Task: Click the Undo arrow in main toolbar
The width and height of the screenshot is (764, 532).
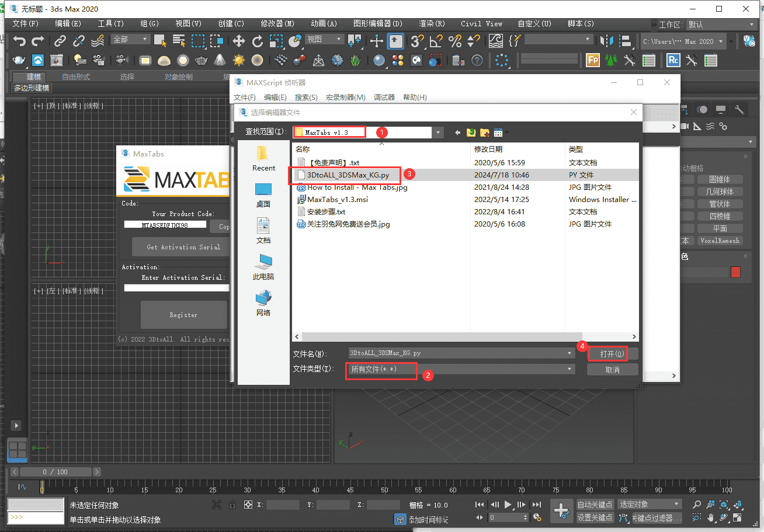Action: coord(20,41)
